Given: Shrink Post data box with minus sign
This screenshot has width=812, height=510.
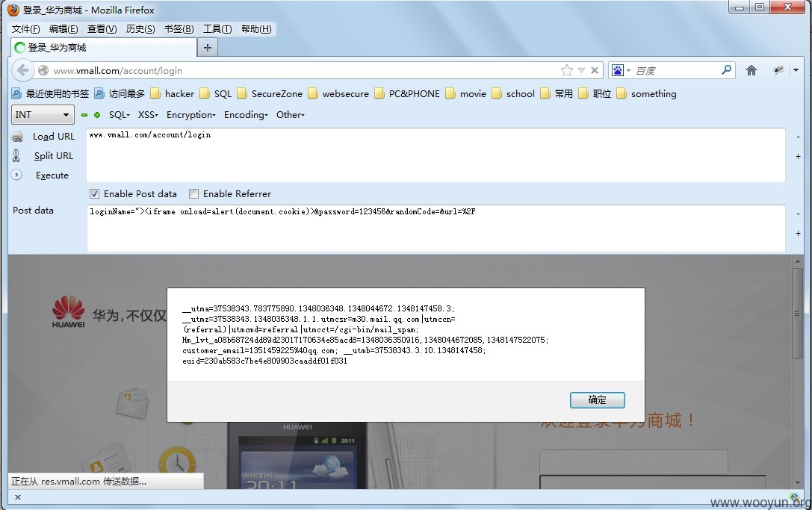Looking at the screenshot, I should [798, 214].
